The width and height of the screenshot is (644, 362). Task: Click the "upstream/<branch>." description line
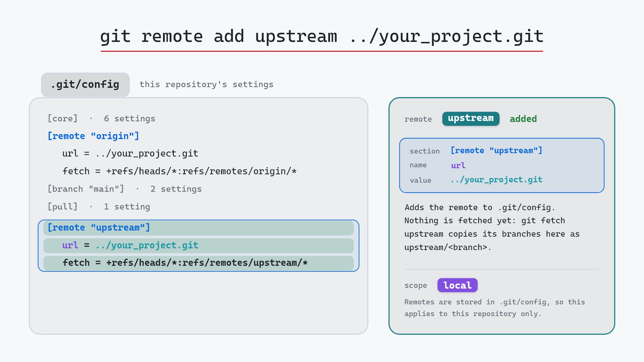pos(448,247)
